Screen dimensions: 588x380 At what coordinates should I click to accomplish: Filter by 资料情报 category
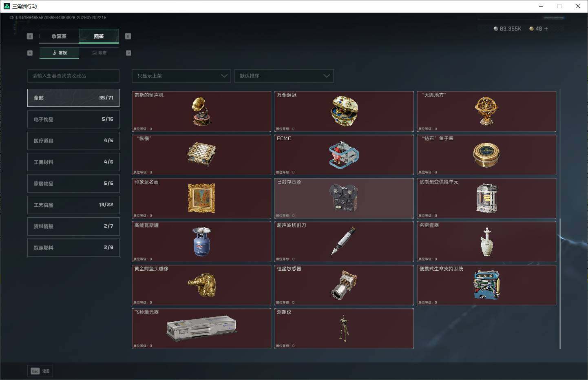click(x=73, y=226)
